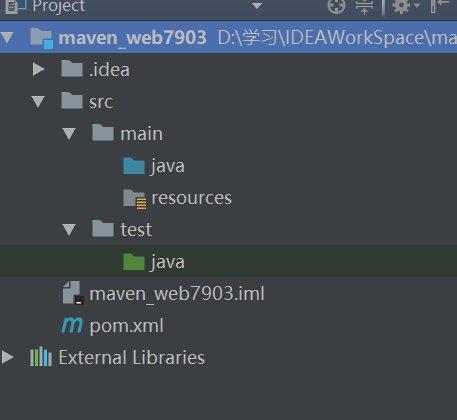Select the pom.xml file
Screen dimensions: 457x420
click(127, 326)
